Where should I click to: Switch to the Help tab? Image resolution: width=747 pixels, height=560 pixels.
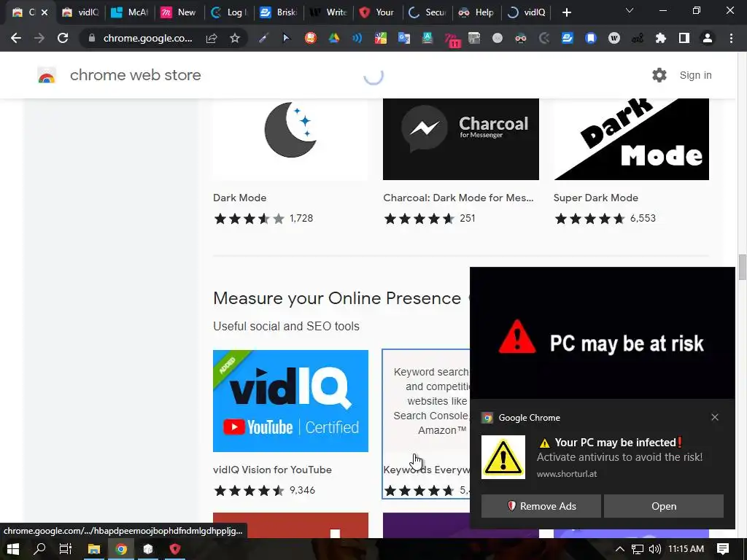[x=476, y=12]
